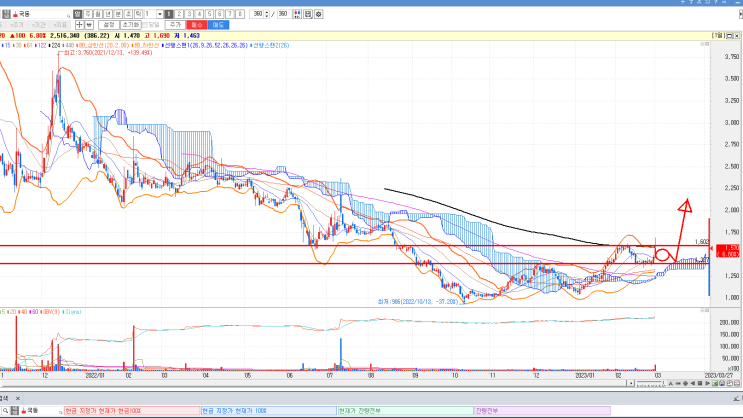The image size is (743, 418).
Task: Click the stop square playback icon
Action: click(x=700, y=383)
